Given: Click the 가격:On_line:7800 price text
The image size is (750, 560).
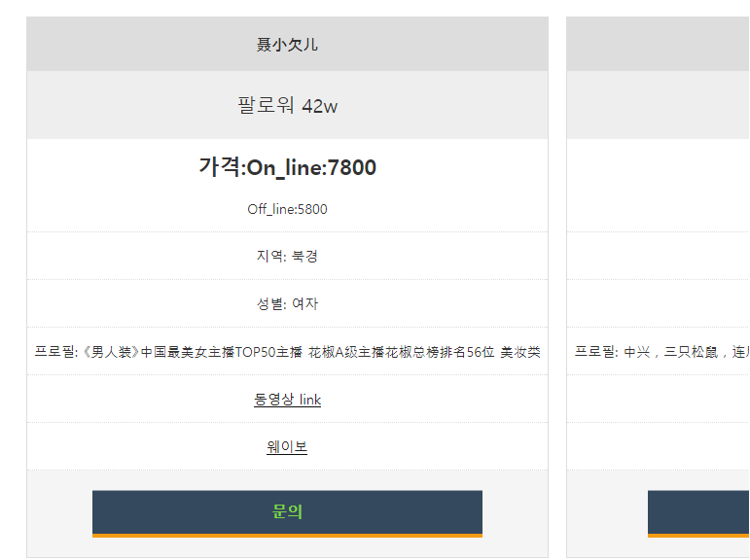Looking at the screenshot, I should coord(287,167).
